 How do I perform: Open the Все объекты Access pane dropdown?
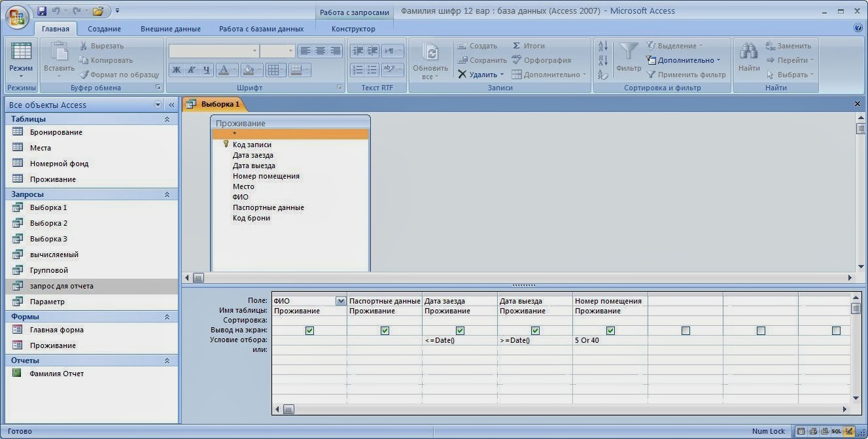158,105
